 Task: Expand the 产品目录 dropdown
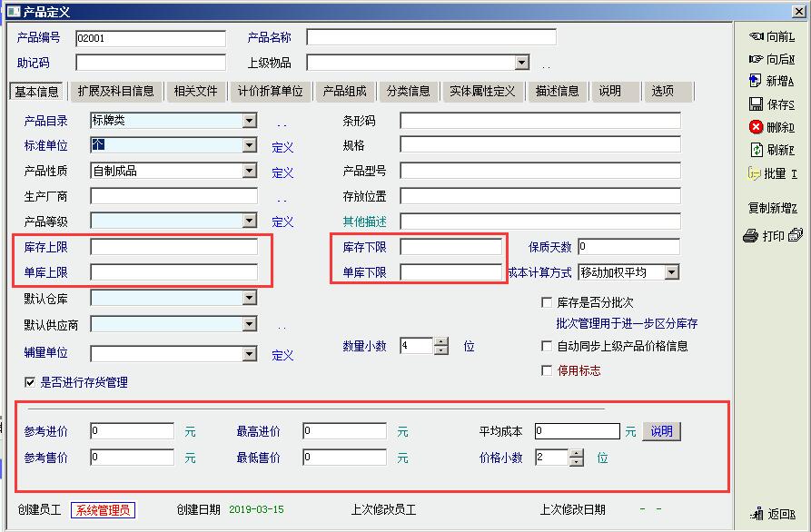pos(250,121)
